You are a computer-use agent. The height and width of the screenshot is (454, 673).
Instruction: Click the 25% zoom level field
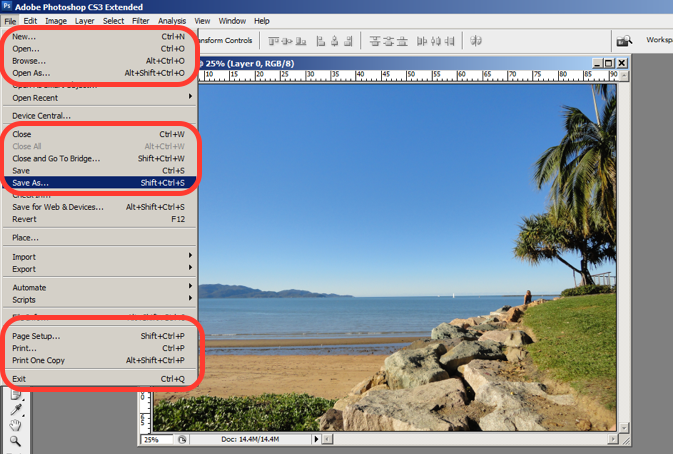155,439
